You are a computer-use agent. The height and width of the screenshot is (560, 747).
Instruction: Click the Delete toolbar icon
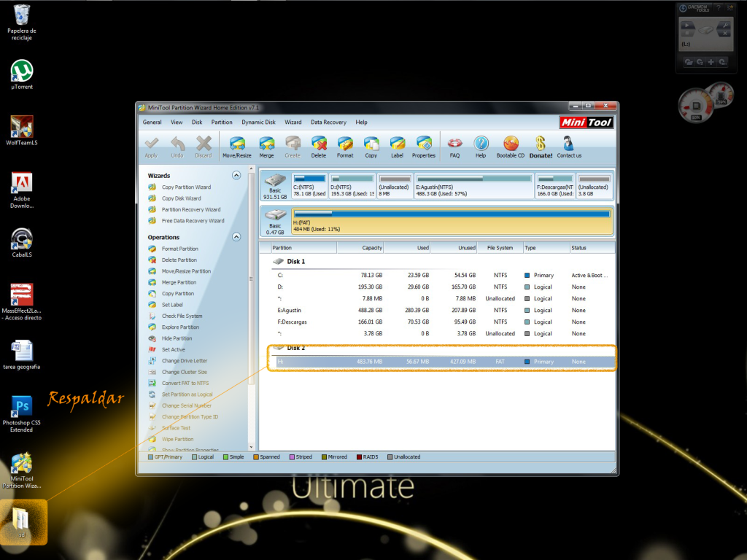tap(319, 146)
